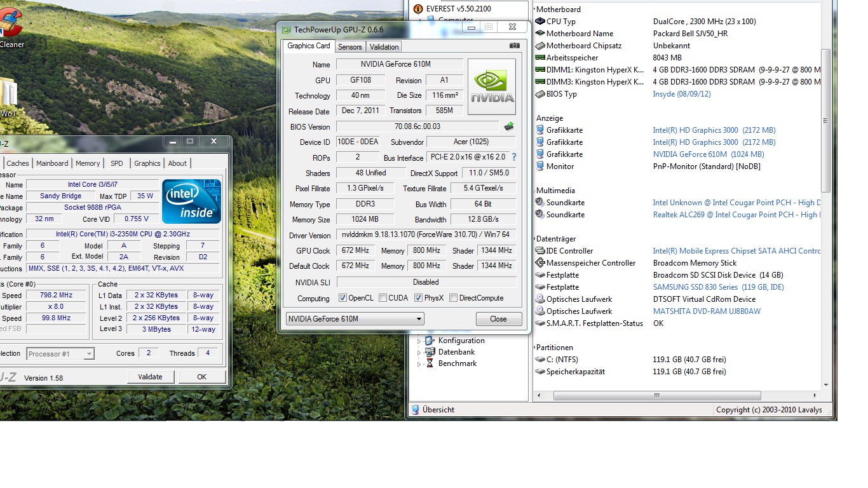Image resolution: width=868 pixels, height=488 pixels.
Task: Click the Motherboard Name row icon
Action: tap(540, 34)
